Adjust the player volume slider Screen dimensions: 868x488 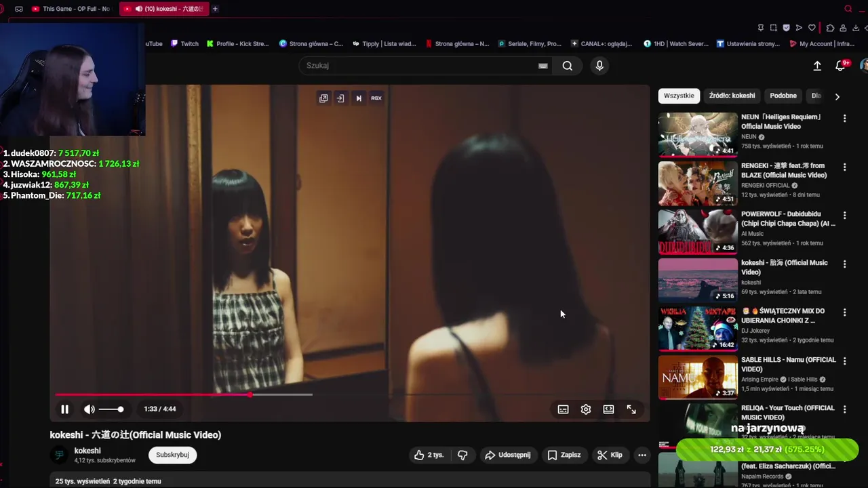point(111,409)
